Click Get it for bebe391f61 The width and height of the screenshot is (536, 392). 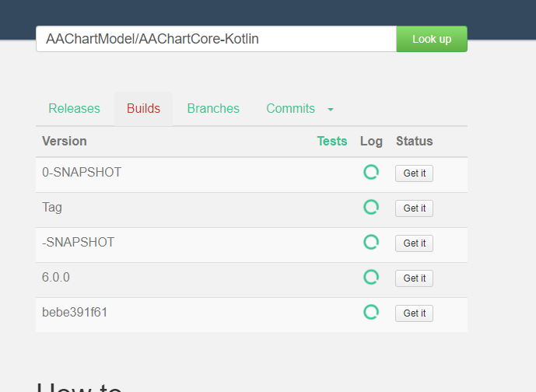[x=415, y=313]
